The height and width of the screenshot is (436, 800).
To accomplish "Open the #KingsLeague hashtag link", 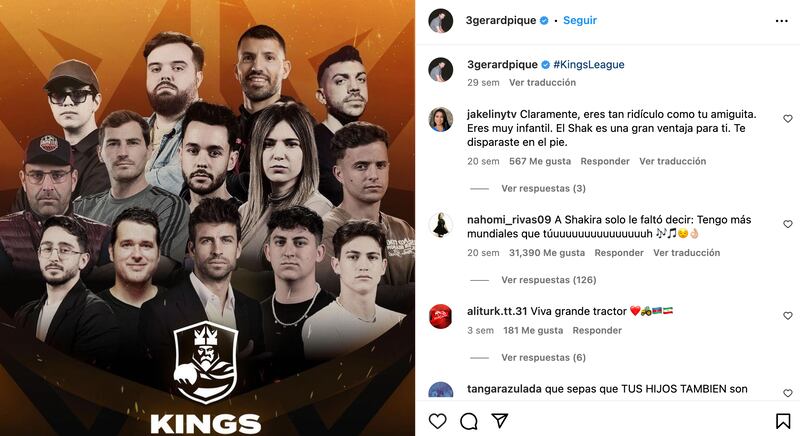I will tap(589, 65).
